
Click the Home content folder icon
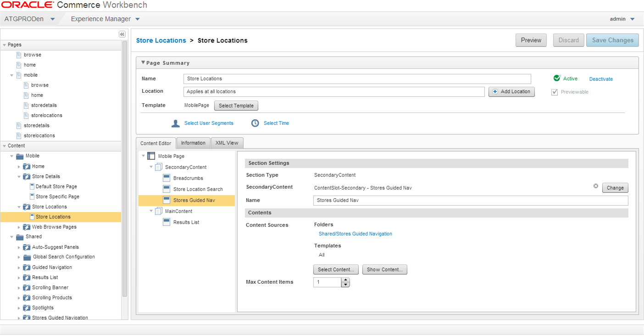coord(27,166)
